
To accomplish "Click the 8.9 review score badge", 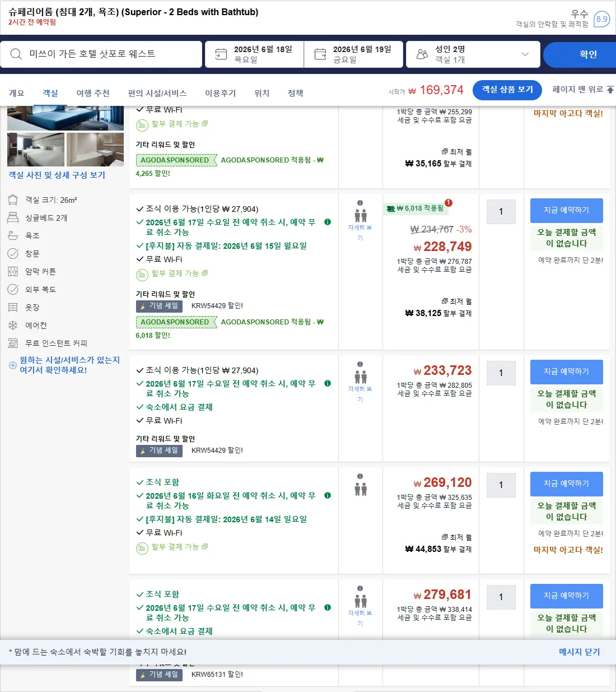I will 601,19.
